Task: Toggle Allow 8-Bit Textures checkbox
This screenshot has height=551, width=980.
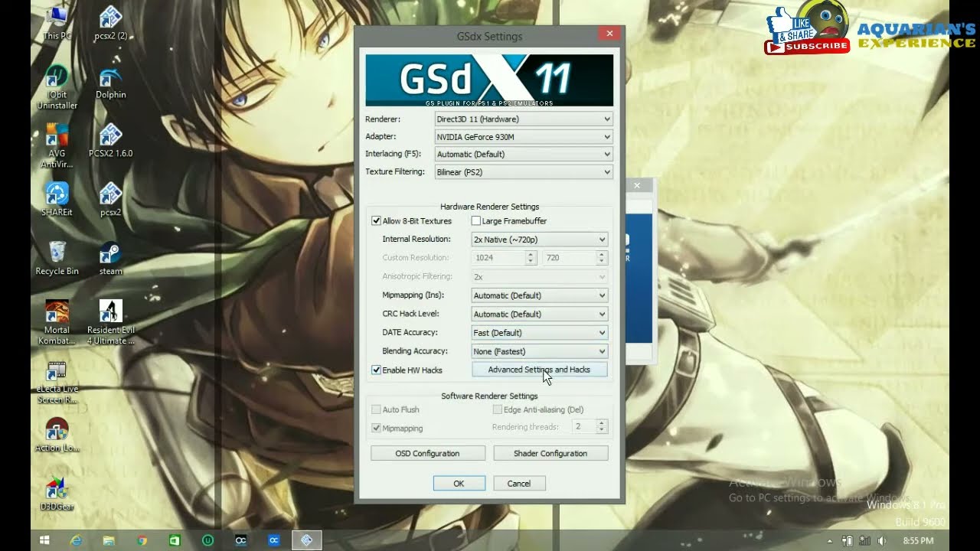Action: [376, 221]
